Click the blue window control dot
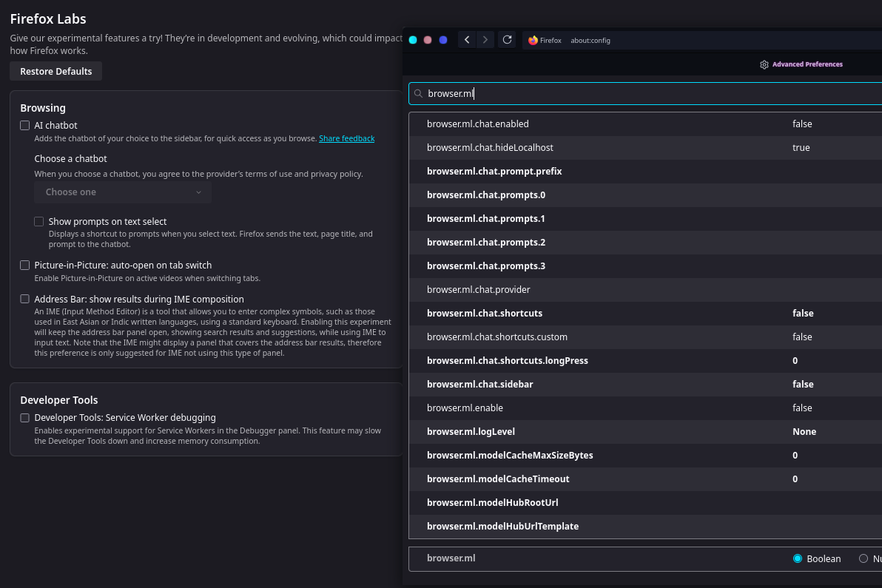Image resolution: width=882 pixels, height=588 pixels. click(443, 40)
